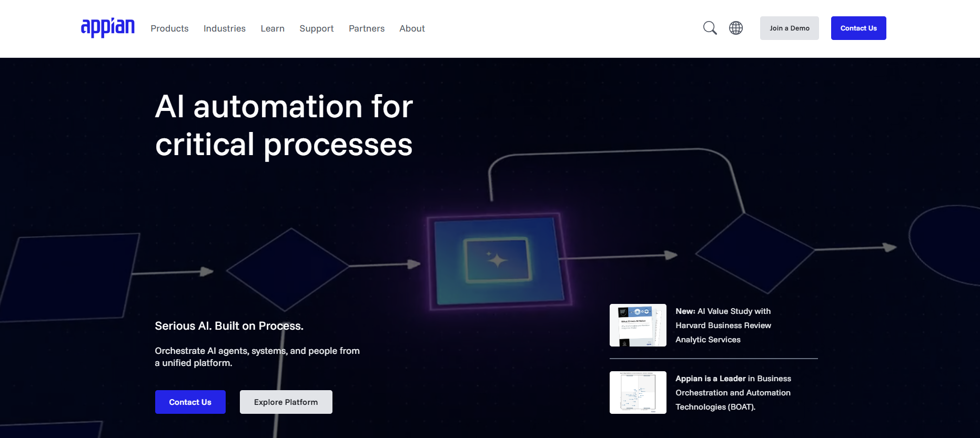Open the Appian is a Leader link
Screen dimensions: 980x438
[733, 393]
